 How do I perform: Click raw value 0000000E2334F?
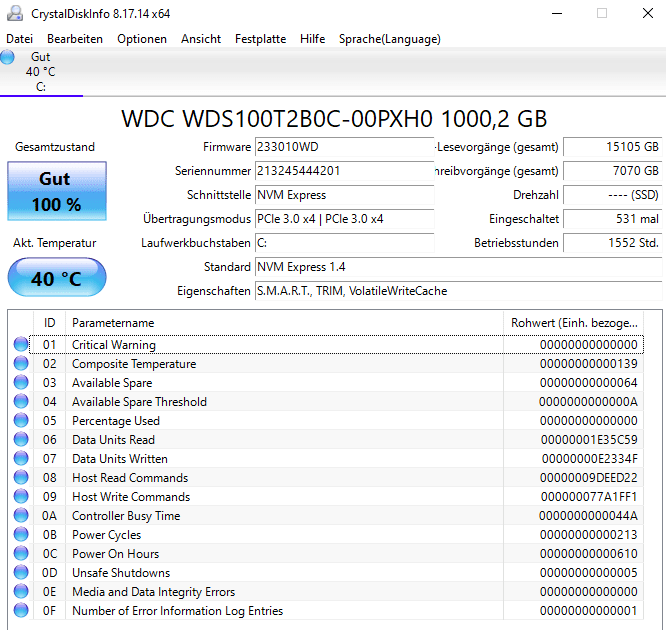pos(590,459)
